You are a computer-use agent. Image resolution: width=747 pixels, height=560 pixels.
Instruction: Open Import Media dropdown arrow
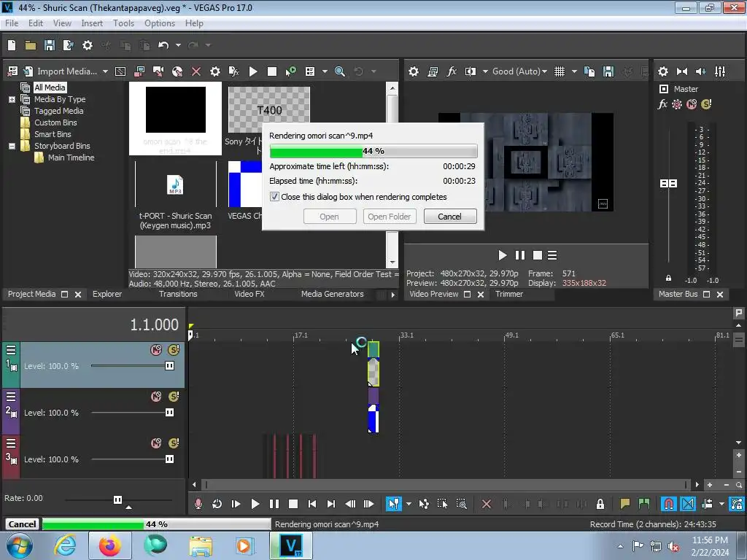tap(105, 71)
